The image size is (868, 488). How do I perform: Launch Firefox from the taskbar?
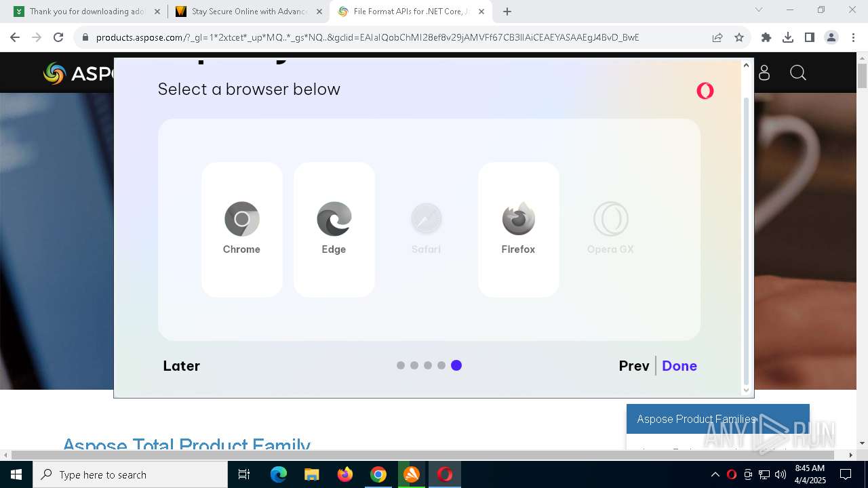345,474
